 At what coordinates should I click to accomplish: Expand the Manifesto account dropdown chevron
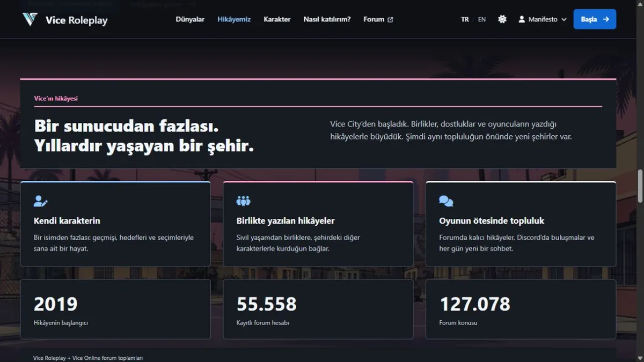pyautogui.click(x=563, y=20)
